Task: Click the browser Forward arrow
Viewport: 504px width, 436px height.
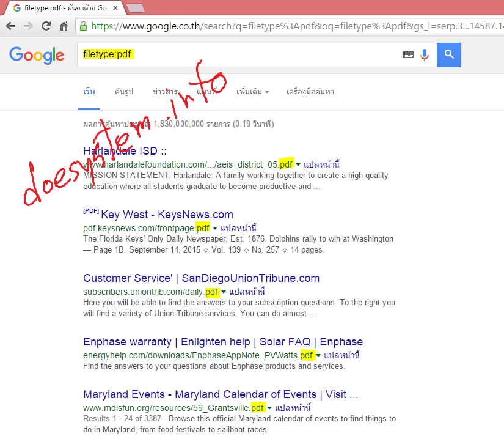Action: pos(28,26)
